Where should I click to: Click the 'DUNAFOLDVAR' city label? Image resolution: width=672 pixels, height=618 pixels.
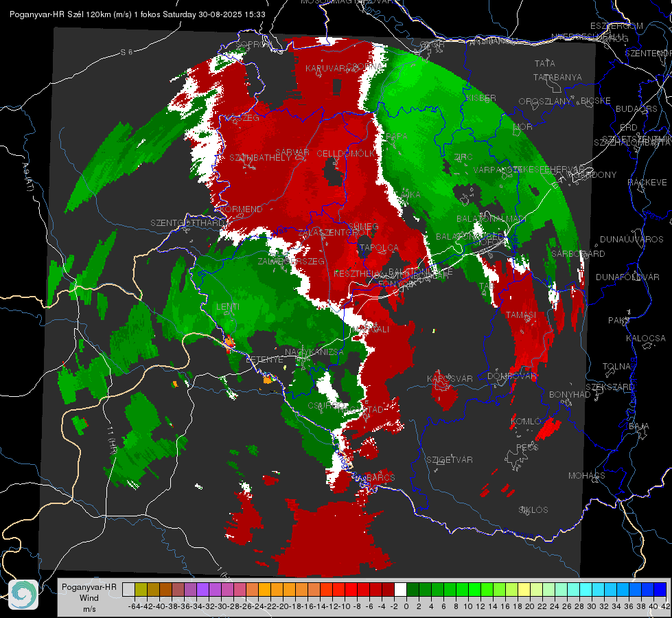click(627, 277)
